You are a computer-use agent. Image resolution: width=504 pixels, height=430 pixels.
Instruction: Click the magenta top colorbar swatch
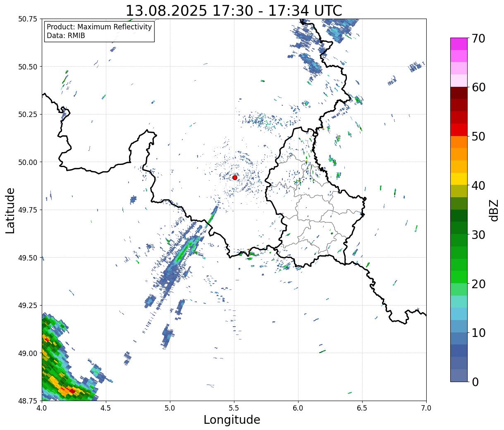[459, 44]
